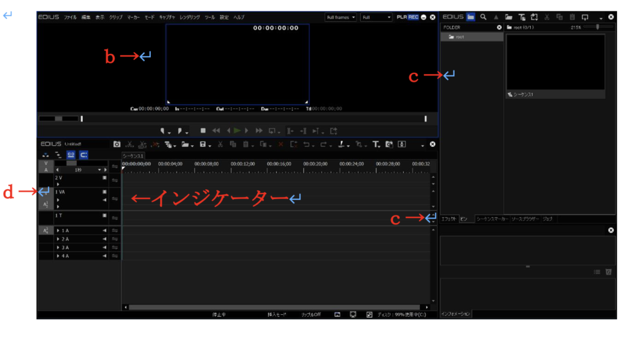Click the red delete X icon
Screen dimensions: 644x338
(x=281, y=144)
